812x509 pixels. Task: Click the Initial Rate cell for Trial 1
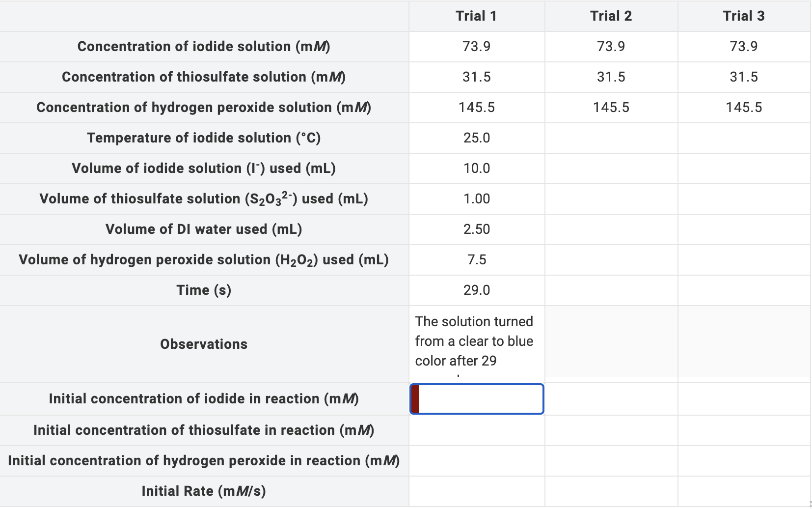click(x=476, y=490)
